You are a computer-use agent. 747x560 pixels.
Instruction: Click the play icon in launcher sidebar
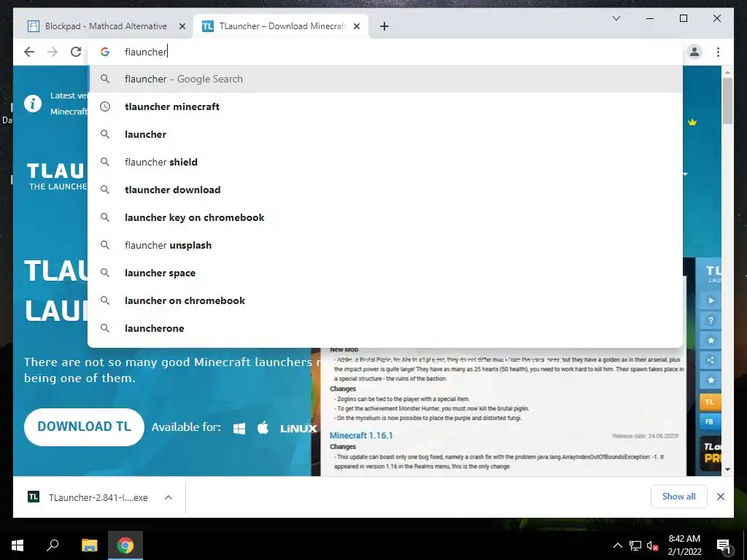pyautogui.click(x=711, y=300)
